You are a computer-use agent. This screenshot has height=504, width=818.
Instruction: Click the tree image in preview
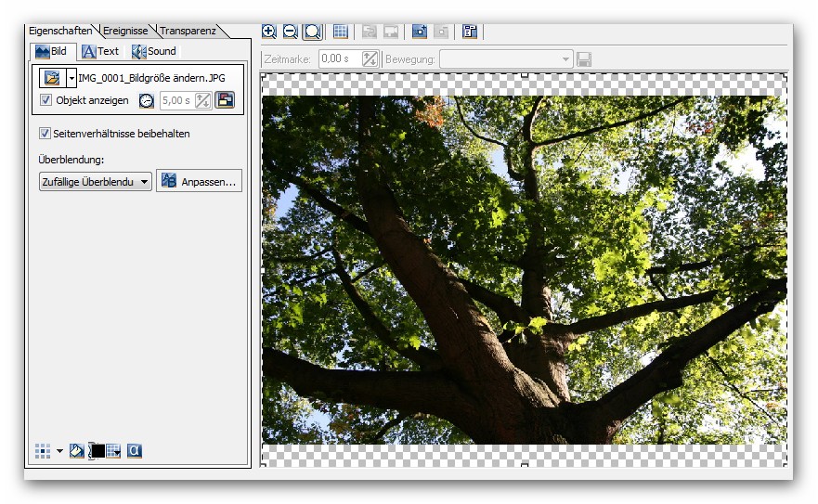tap(524, 269)
